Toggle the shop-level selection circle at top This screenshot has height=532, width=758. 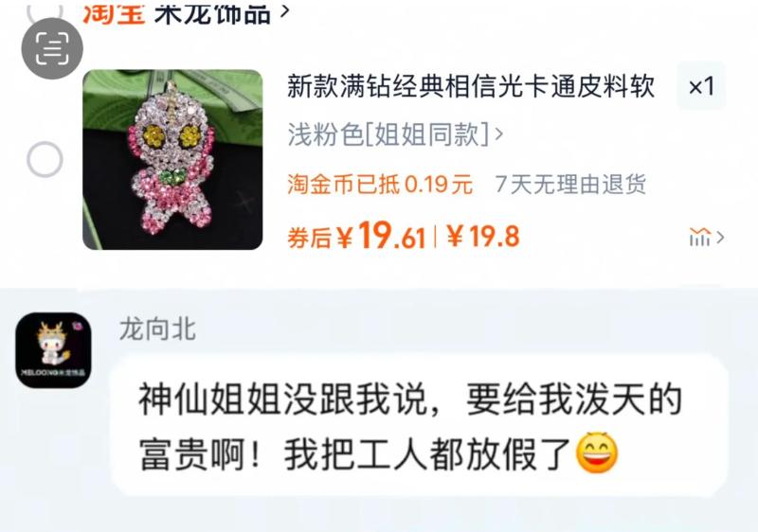[45, 9]
